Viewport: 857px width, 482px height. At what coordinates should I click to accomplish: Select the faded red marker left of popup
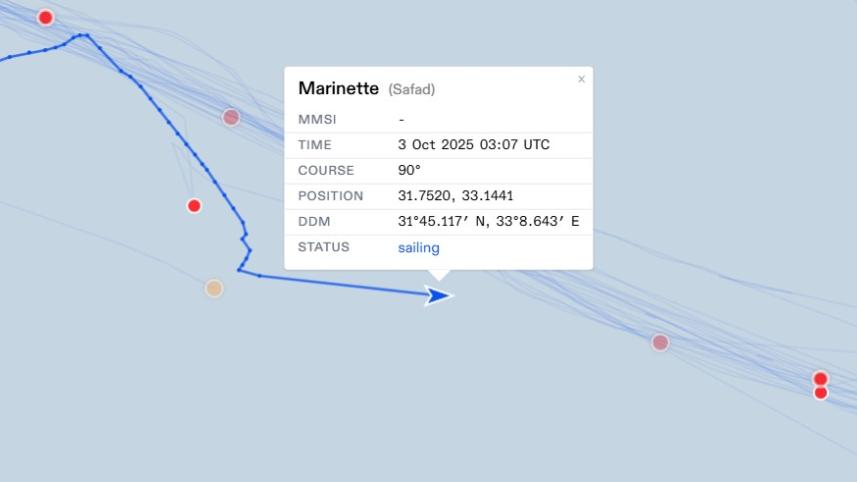231,117
